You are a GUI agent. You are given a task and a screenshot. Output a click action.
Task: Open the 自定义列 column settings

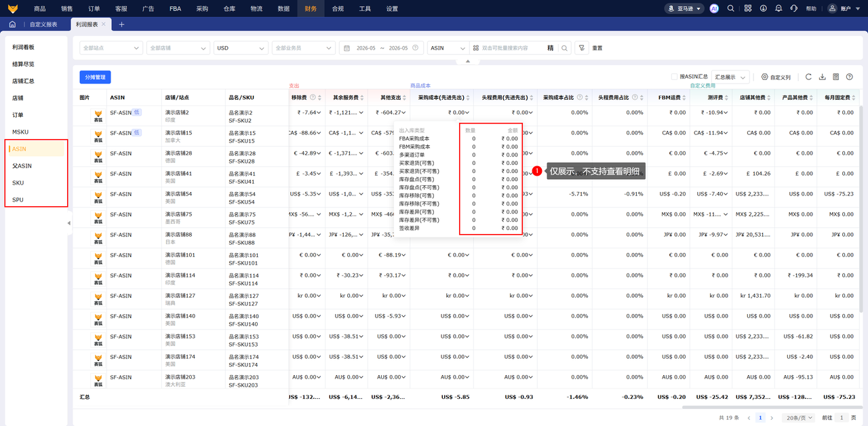pyautogui.click(x=776, y=77)
